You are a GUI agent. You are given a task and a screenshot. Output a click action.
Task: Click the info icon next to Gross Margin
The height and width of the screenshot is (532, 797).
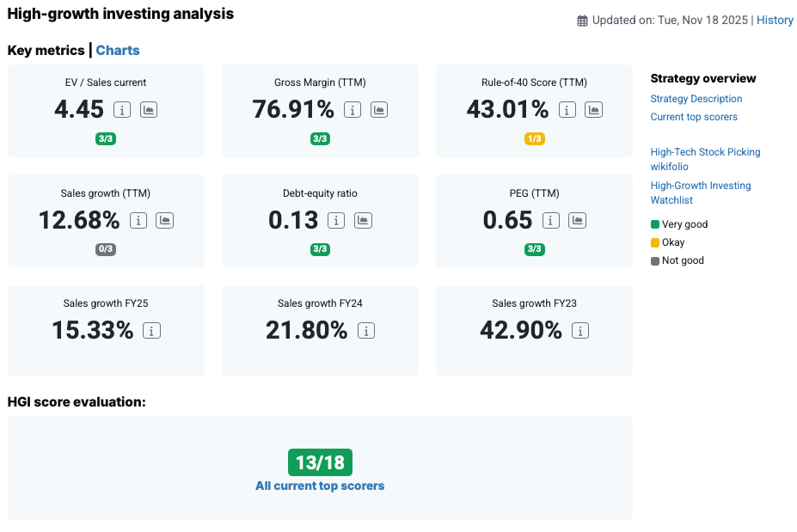[x=353, y=110]
